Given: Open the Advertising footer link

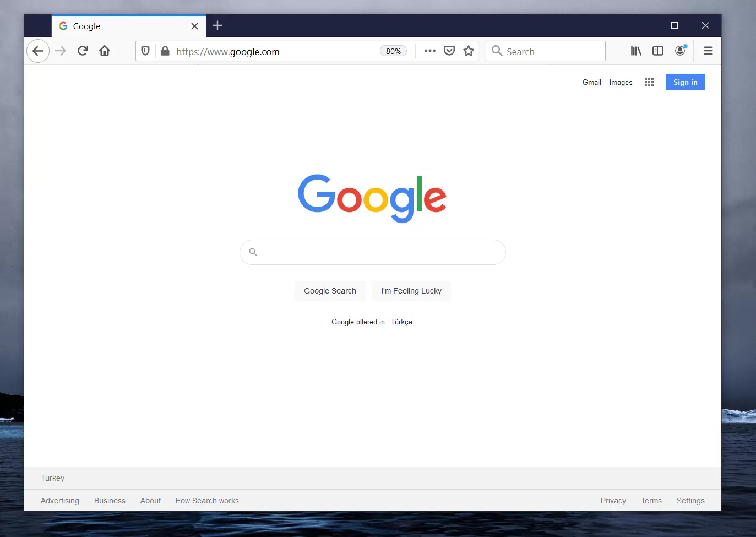Looking at the screenshot, I should pyautogui.click(x=60, y=501).
